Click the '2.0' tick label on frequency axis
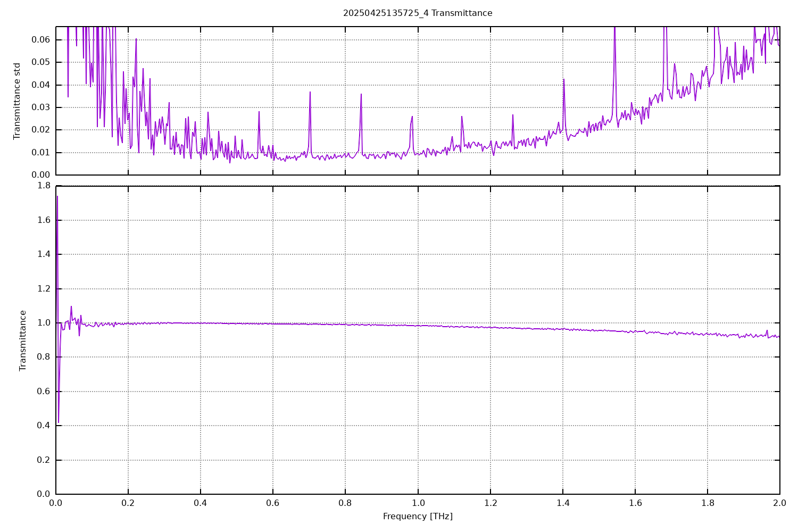This screenshot has height=532, width=798. (779, 503)
